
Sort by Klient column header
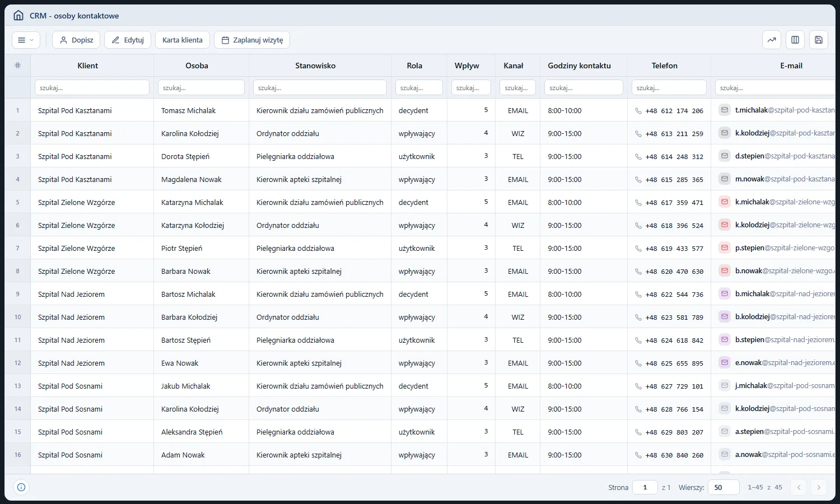(88, 66)
